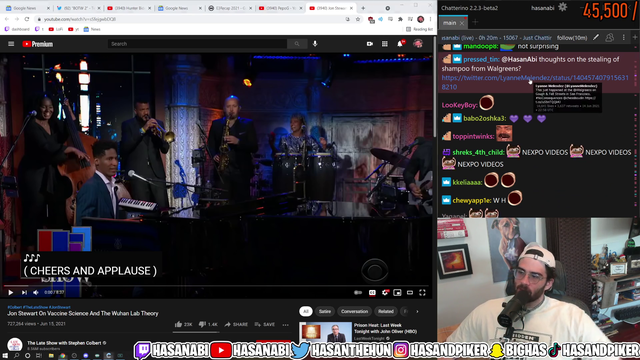The width and height of the screenshot is (640, 360).
Task: Toggle follow(10m) chat mode in Chatterino
Action: [x=572, y=38]
